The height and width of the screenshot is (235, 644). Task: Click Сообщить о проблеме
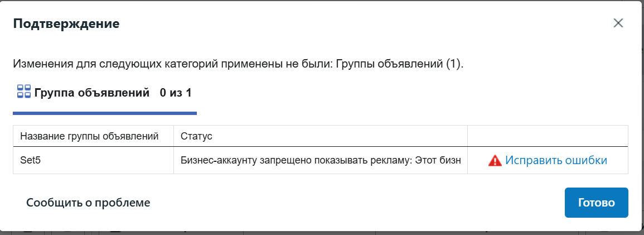[x=88, y=203]
